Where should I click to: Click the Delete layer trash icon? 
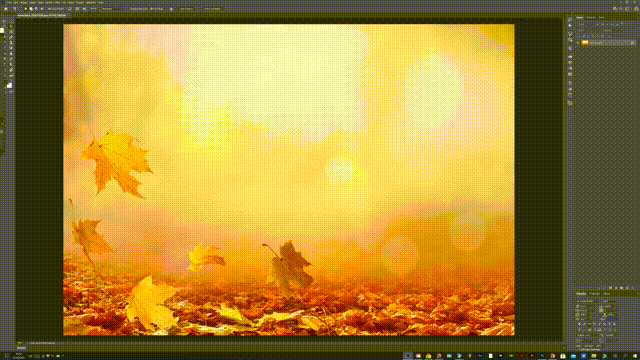632,288
